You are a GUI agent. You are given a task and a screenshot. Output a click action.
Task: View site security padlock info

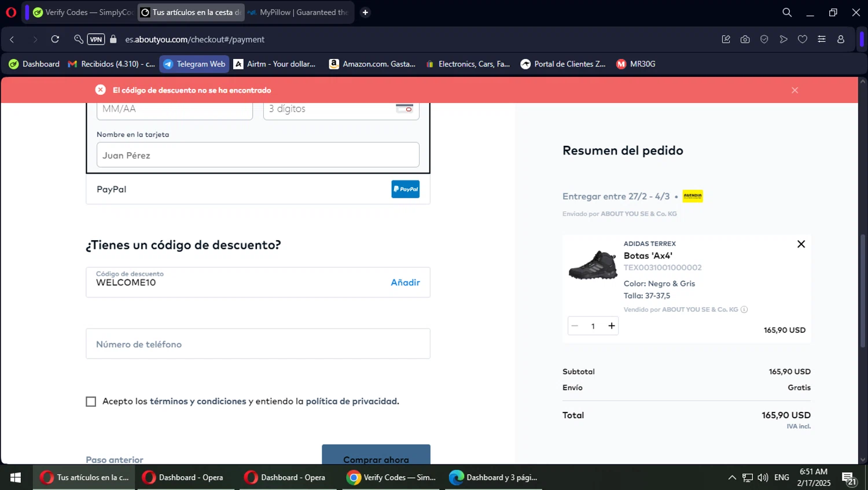point(113,39)
